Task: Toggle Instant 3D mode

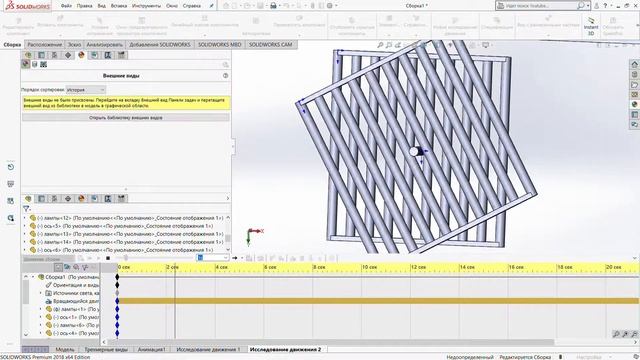Action: [x=591, y=26]
